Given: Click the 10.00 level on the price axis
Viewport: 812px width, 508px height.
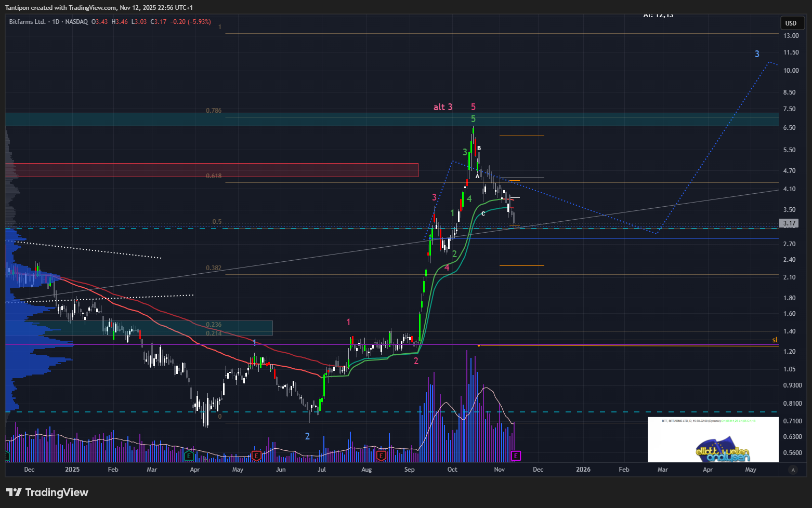Looking at the screenshot, I should 791,71.
